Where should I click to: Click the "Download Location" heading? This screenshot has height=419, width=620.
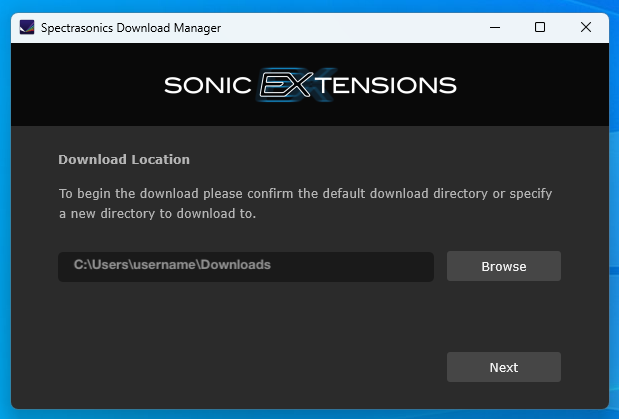pyautogui.click(x=124, y=159)
